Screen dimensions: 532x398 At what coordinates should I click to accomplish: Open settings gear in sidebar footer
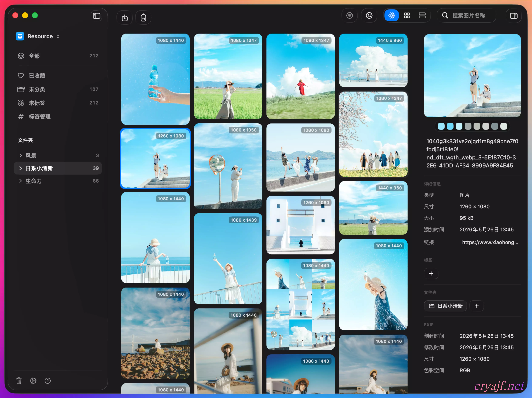click(33, 381)
